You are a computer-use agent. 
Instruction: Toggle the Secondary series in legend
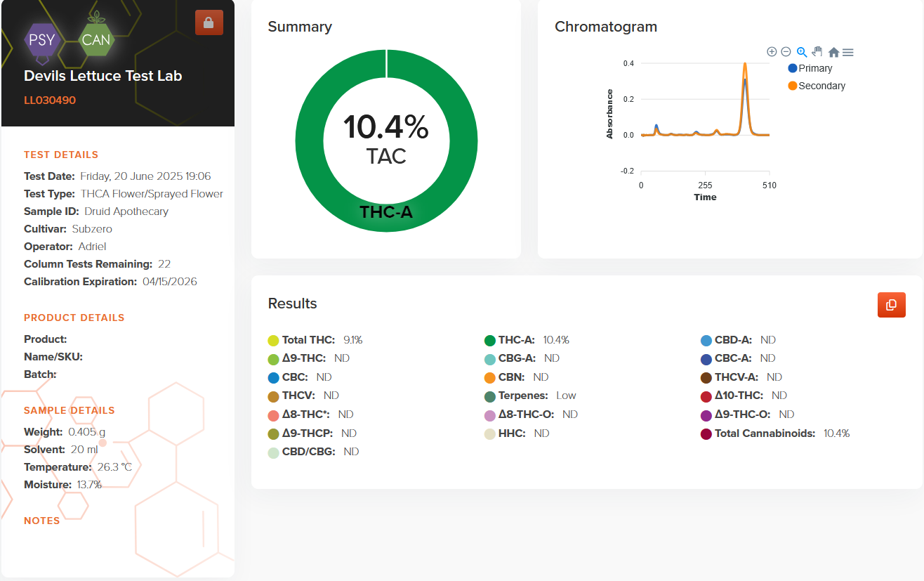[x=816, y=86]
